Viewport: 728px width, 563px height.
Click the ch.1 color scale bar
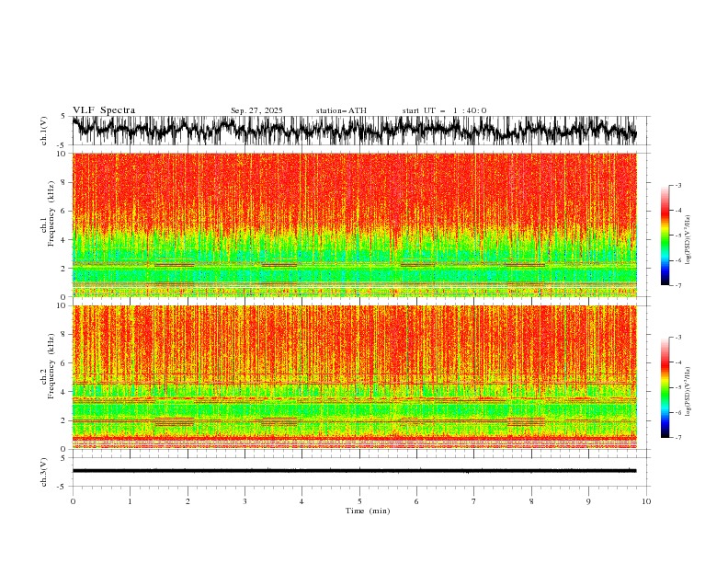(665, 236)
